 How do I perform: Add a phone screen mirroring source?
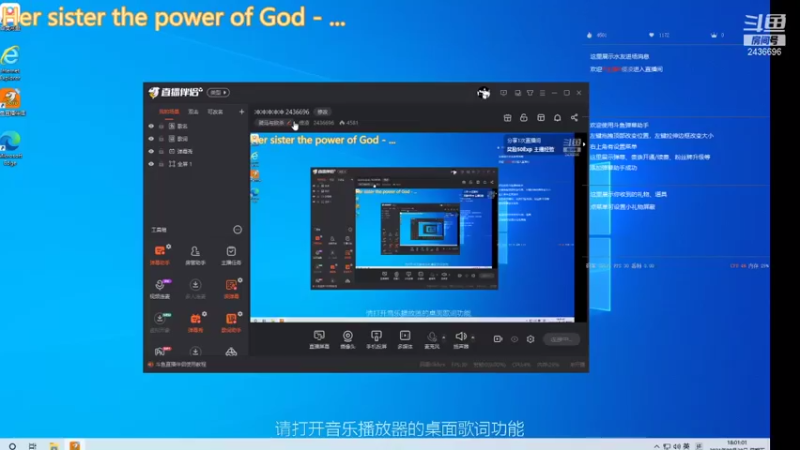coord(376,339)
